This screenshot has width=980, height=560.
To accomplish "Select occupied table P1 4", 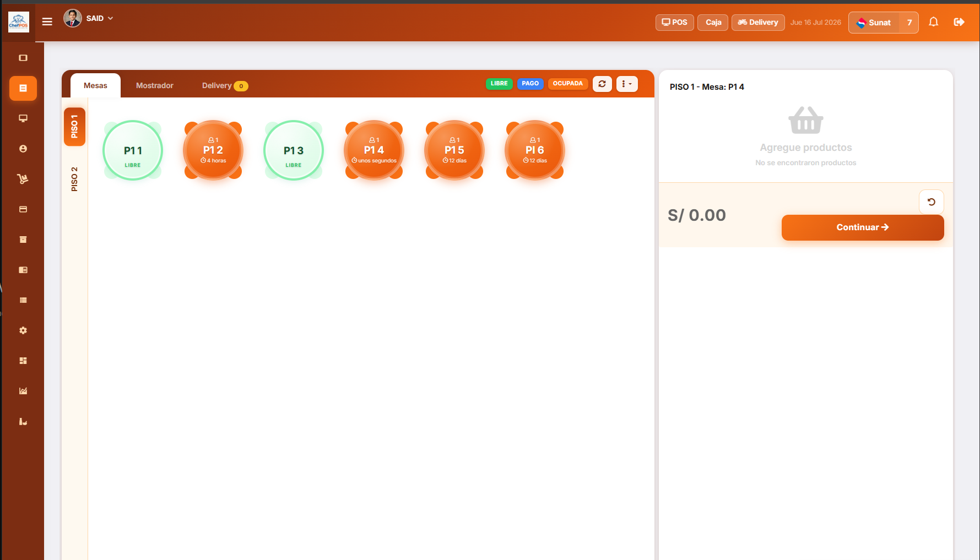I will [374, 150].
